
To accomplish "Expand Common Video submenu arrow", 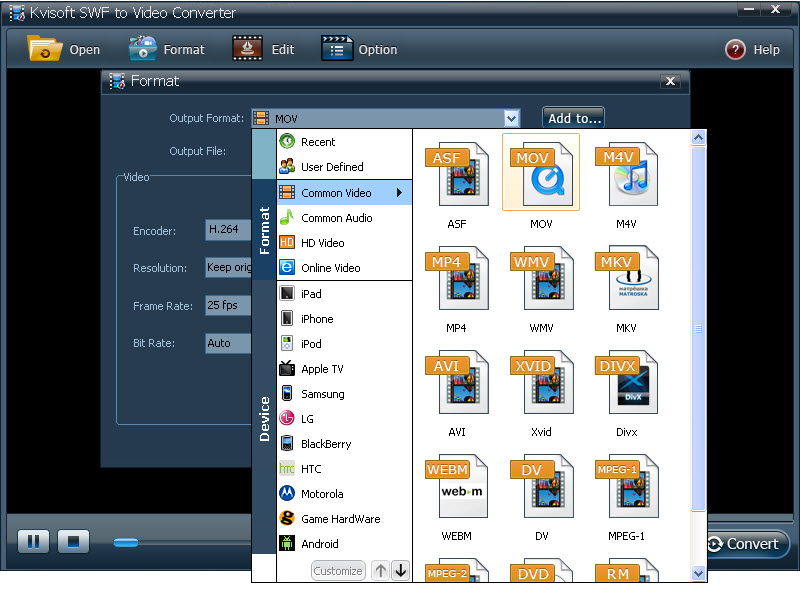I will [399, 192].
